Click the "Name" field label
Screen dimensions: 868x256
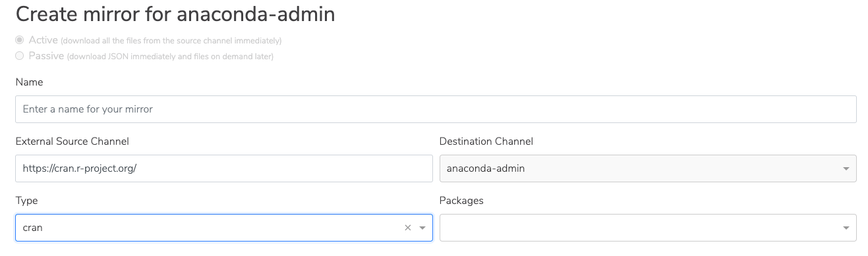pos(29,82)
